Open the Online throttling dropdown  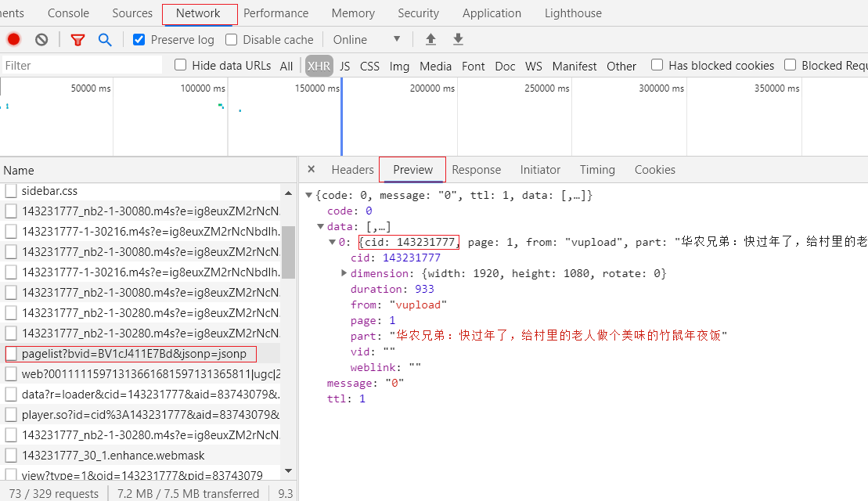(367, 39)
